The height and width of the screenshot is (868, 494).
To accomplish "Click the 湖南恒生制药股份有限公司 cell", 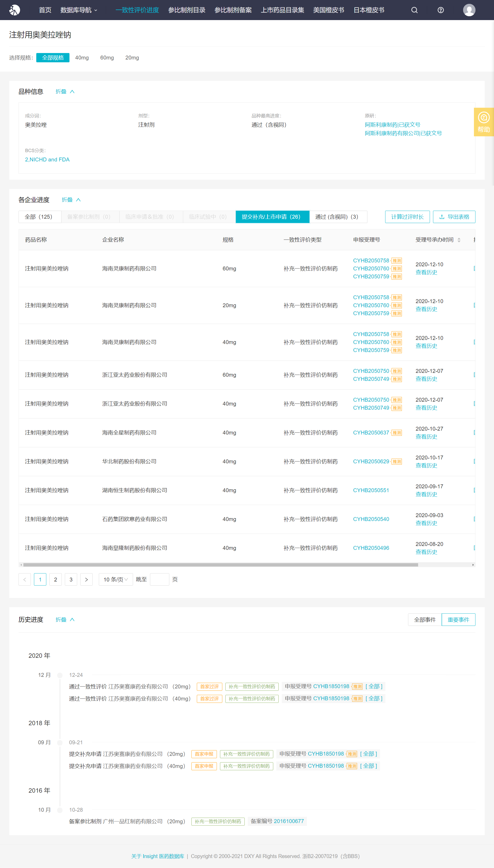I will 135,490.
